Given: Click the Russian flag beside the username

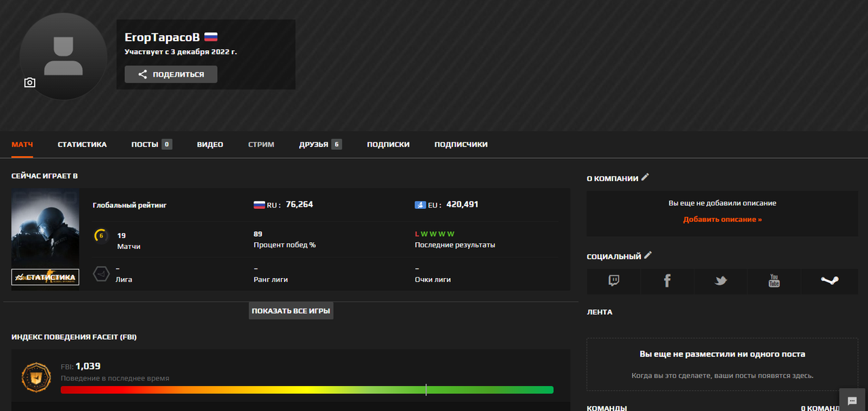Looking at the screenshot, I should pos(211,37).
